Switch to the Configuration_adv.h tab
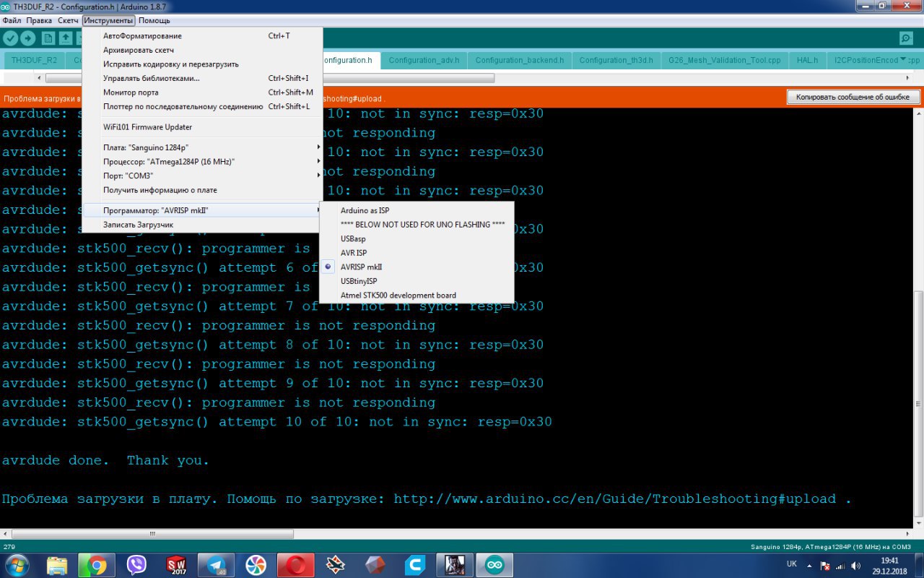 [424, 60]
